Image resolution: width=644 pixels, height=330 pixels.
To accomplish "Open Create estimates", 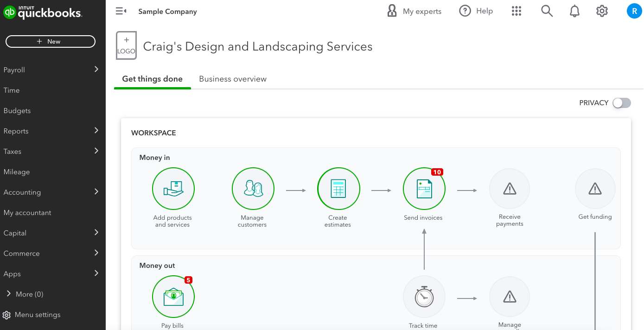I will (338, 189).
